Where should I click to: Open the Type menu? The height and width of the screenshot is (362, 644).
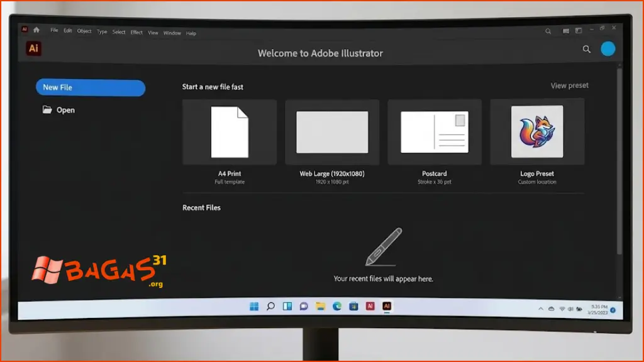[x=102, y=31]
